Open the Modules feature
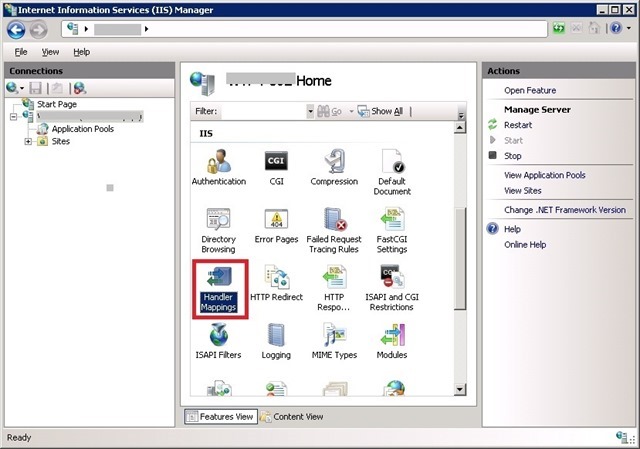 click(392, 341)
